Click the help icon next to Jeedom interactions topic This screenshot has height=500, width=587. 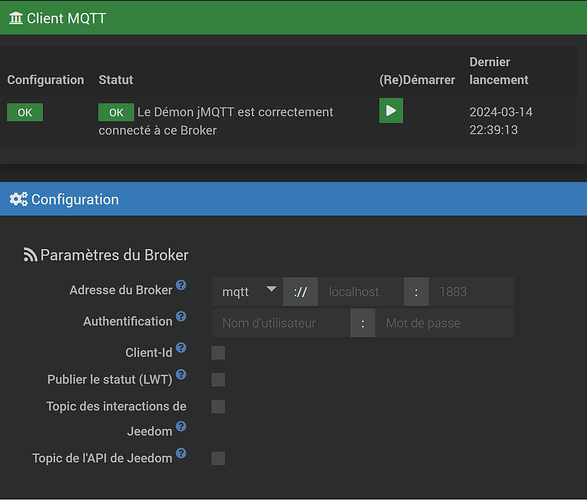(181, 426)
